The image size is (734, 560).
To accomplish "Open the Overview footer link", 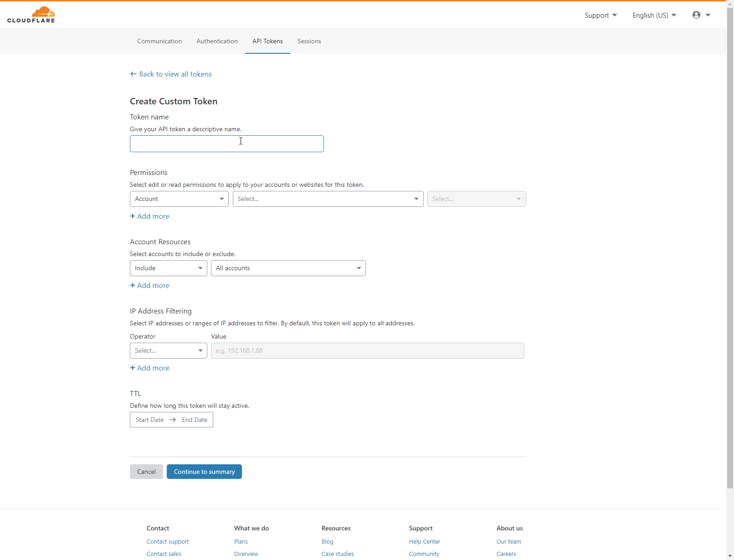I will click(x=246, y=554).
